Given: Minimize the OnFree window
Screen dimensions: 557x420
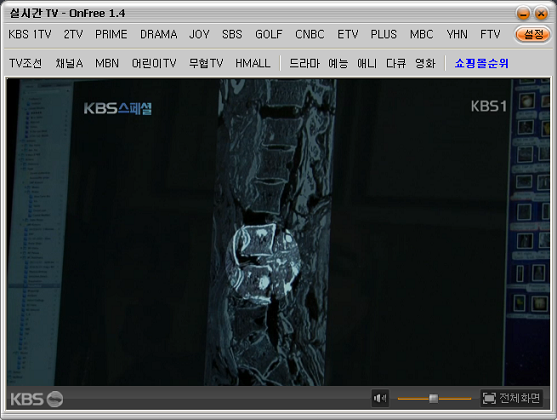Looking at the screenshot, I should coord(523,14).
